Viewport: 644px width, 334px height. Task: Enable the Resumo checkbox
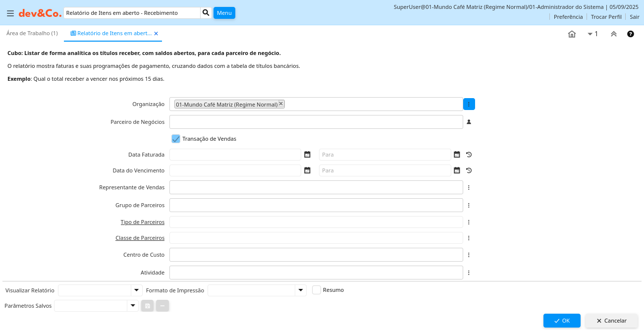click(x=317, y=290)
